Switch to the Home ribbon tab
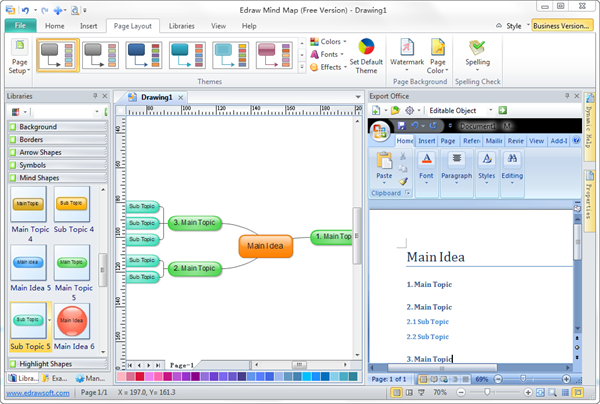The height and width of the screenshot is (404, 600). tap(54, 26)
